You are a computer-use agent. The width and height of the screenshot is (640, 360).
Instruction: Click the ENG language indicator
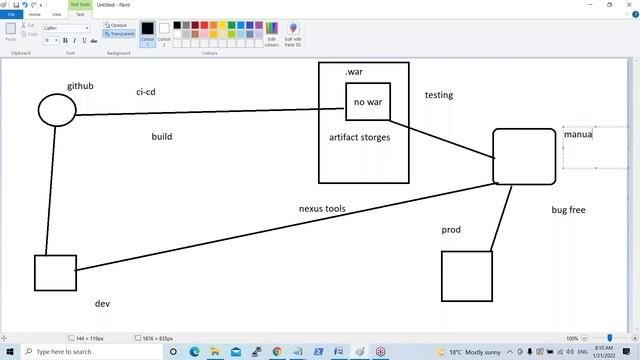point(582,351)
